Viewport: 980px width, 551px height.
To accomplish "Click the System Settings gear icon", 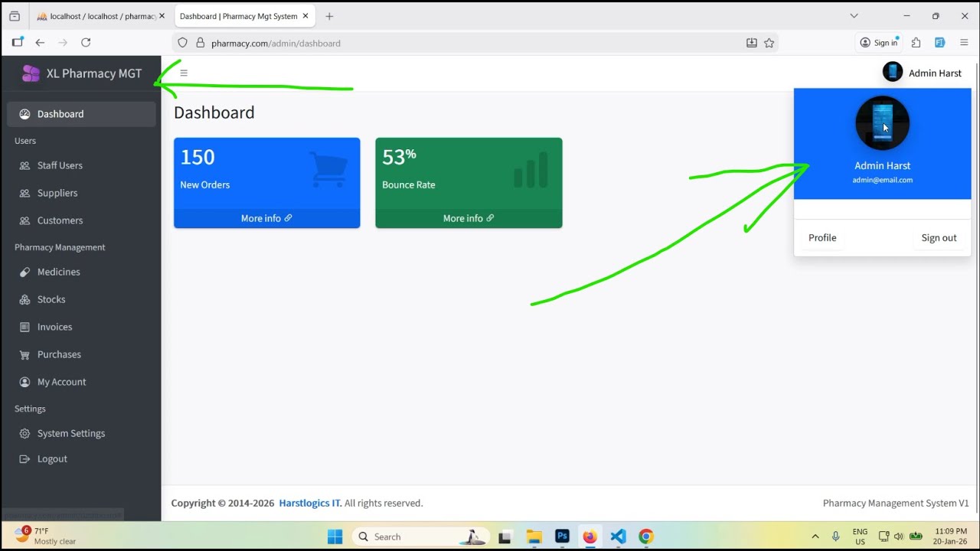I will [x=24, y=433].
